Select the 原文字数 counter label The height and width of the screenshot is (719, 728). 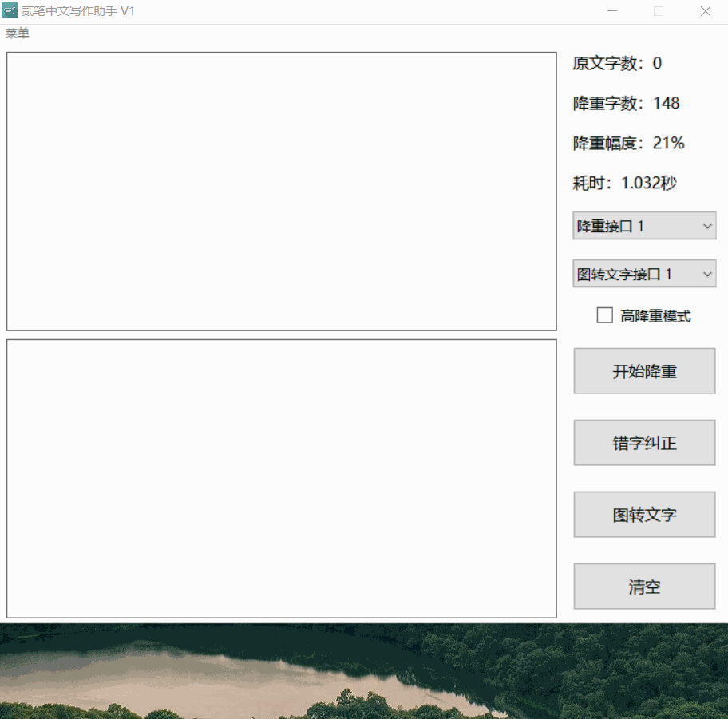point(617,64)
